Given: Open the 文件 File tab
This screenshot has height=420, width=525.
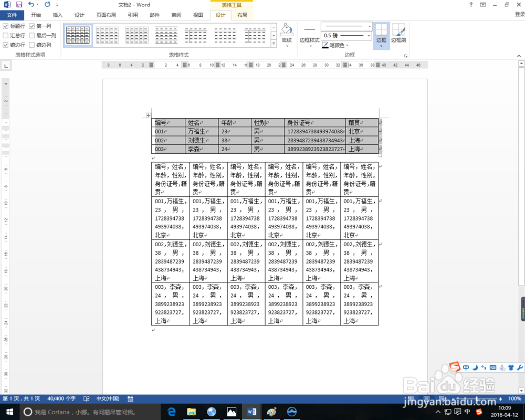Looking at the screenshot, I should (x=12, y=15).
